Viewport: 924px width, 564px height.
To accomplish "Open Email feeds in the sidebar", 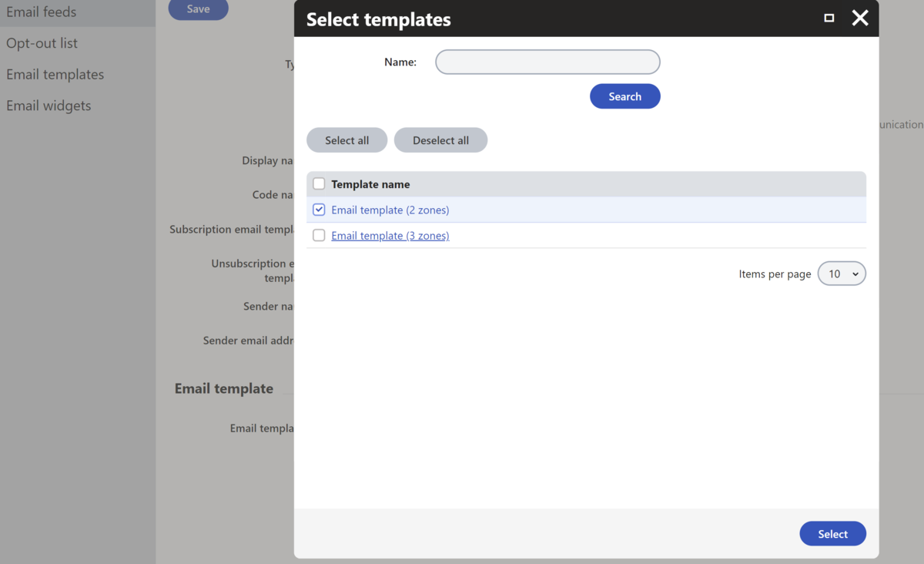I will [42, 12].
